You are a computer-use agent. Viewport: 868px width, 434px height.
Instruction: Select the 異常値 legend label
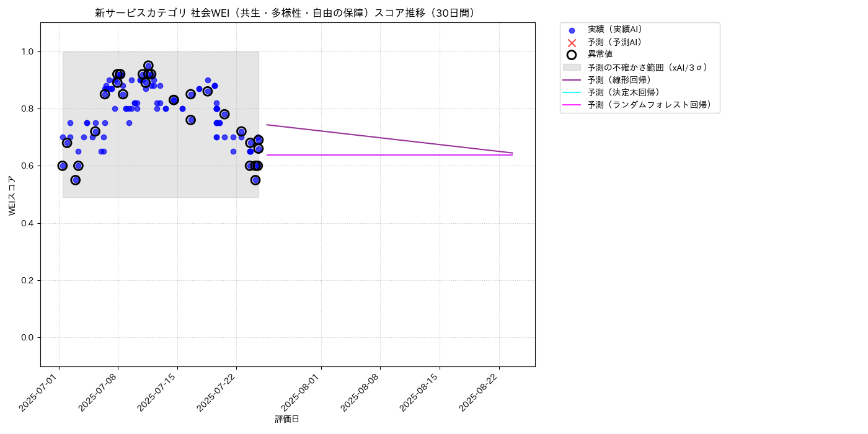[x=600, y=55]
